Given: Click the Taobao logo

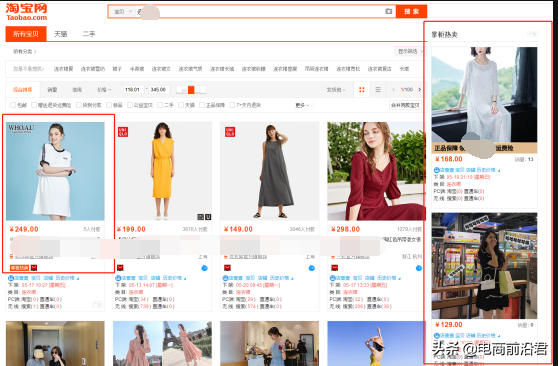Looking at the screenshot, I should [26, 12].
